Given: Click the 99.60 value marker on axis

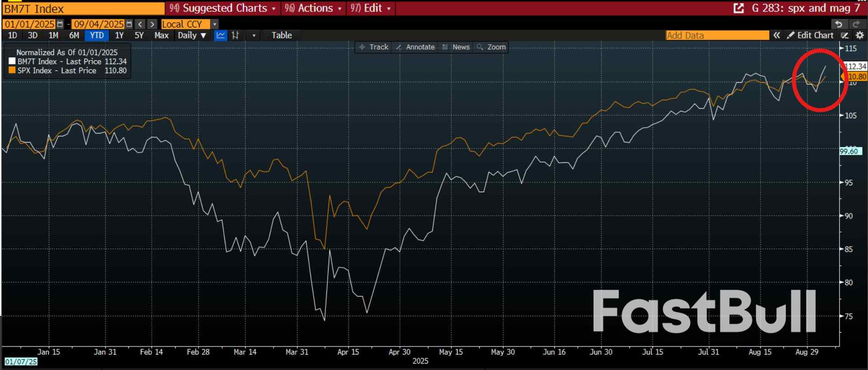Looking at the screenshot, I should (x=851, y=151).
